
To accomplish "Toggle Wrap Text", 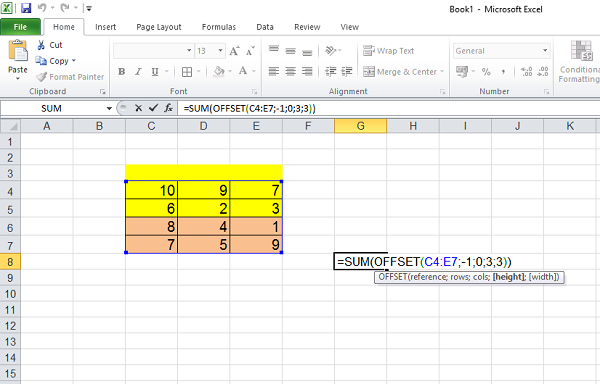I will click(388, 51).
